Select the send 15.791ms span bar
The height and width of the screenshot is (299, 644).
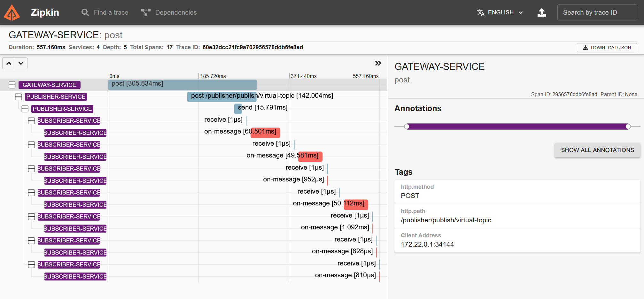238,109
